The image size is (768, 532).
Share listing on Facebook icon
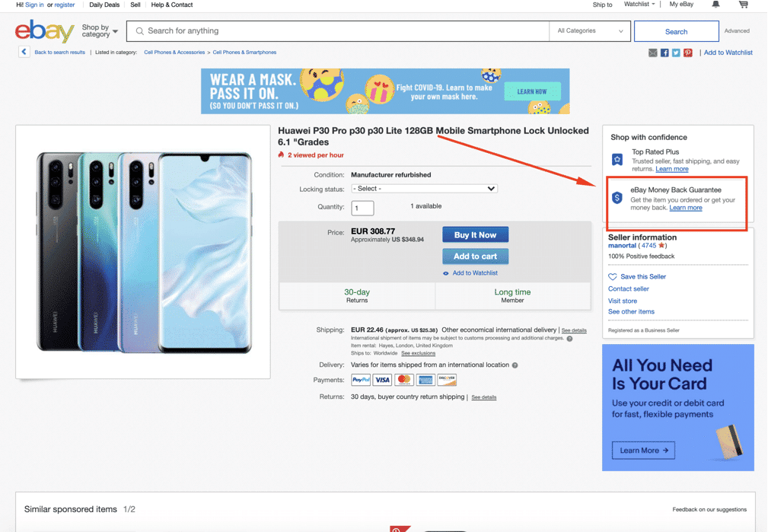tap(664, 53)
